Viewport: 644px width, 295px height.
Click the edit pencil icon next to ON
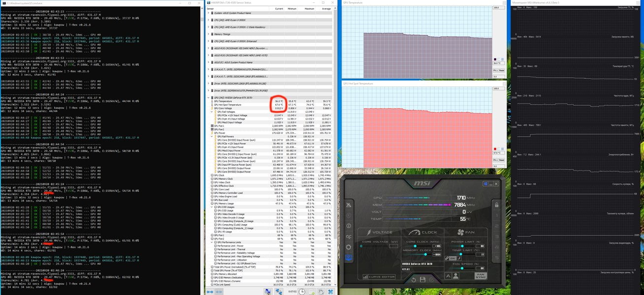pyautogui.click(x=459, y=258)
